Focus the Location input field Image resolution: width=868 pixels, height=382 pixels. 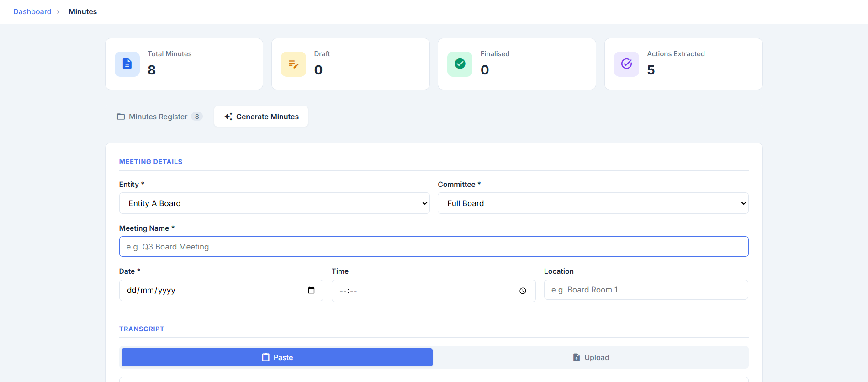click(x=646, y=290)
